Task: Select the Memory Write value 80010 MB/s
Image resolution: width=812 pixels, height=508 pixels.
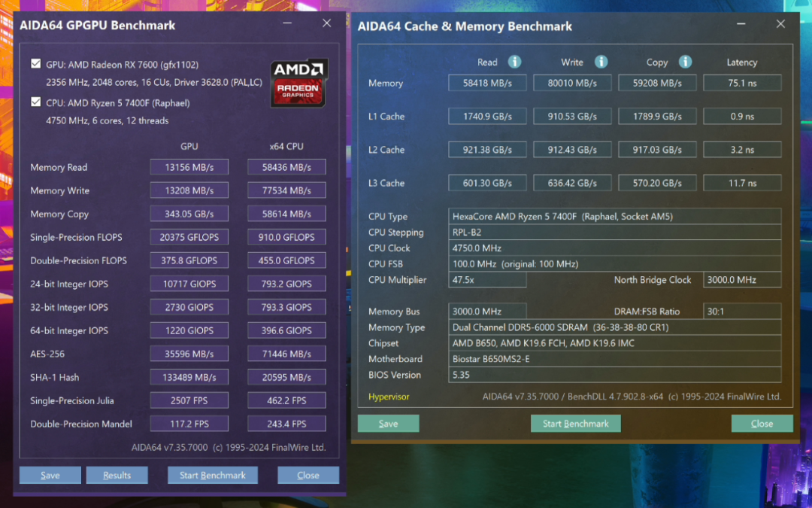Action: pyautogui.click(x=572, y=83)
